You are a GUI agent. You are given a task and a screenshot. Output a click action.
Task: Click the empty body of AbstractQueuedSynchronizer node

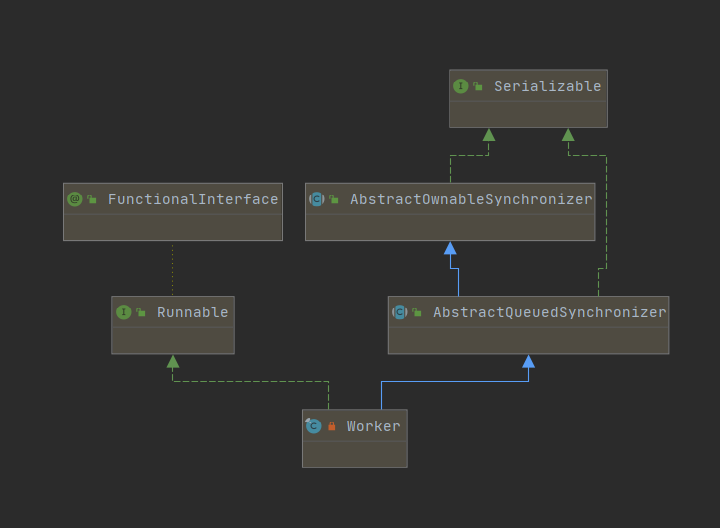(528, 341)
